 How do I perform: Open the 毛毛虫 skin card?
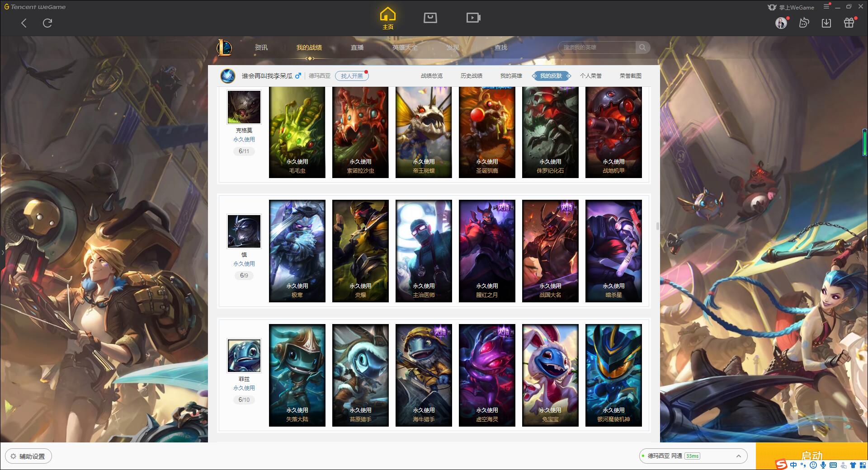click(x=297, y=132)
